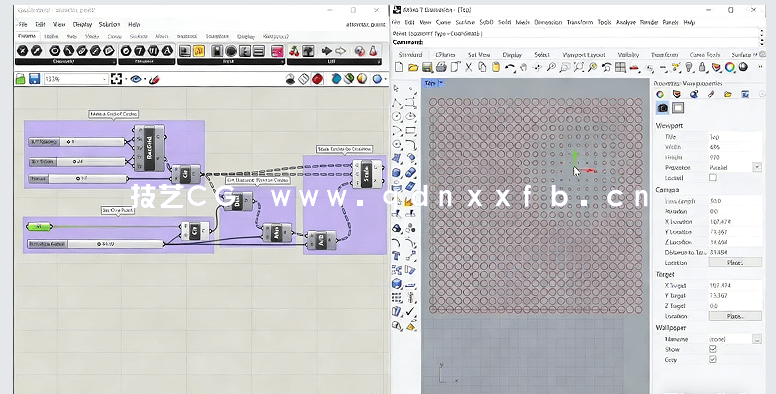Expand the blue sphere display dropdown arrow
The height and width of the screenshot is (394, 776).
coord(386,79)
